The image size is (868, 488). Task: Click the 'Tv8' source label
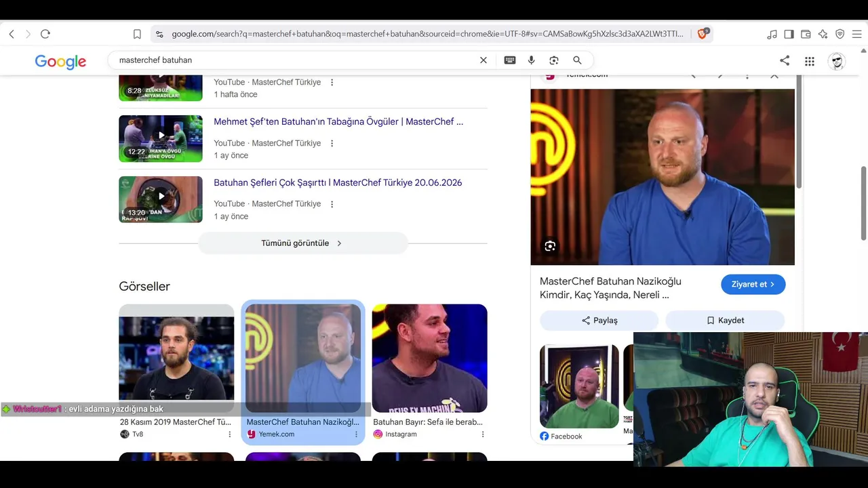[x=138, y=434]
